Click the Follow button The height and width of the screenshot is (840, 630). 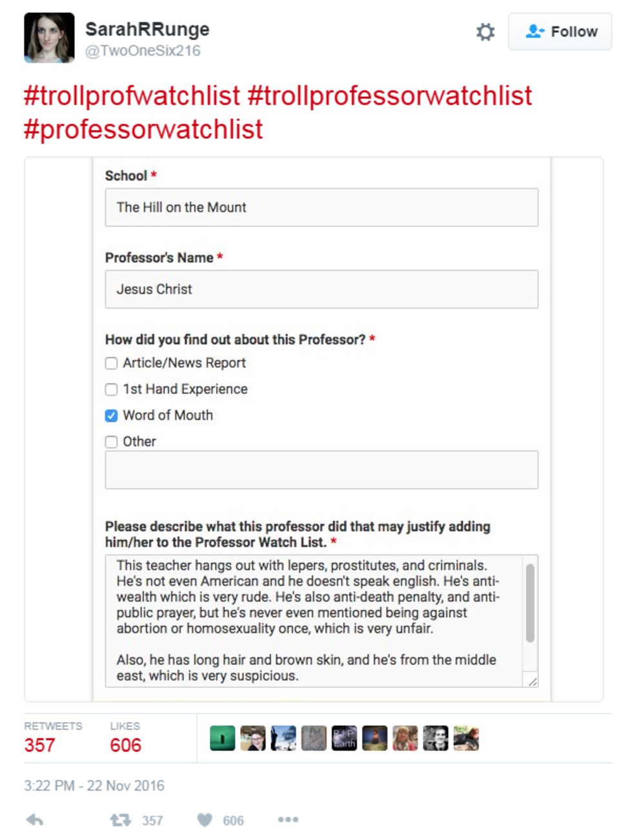560,31
